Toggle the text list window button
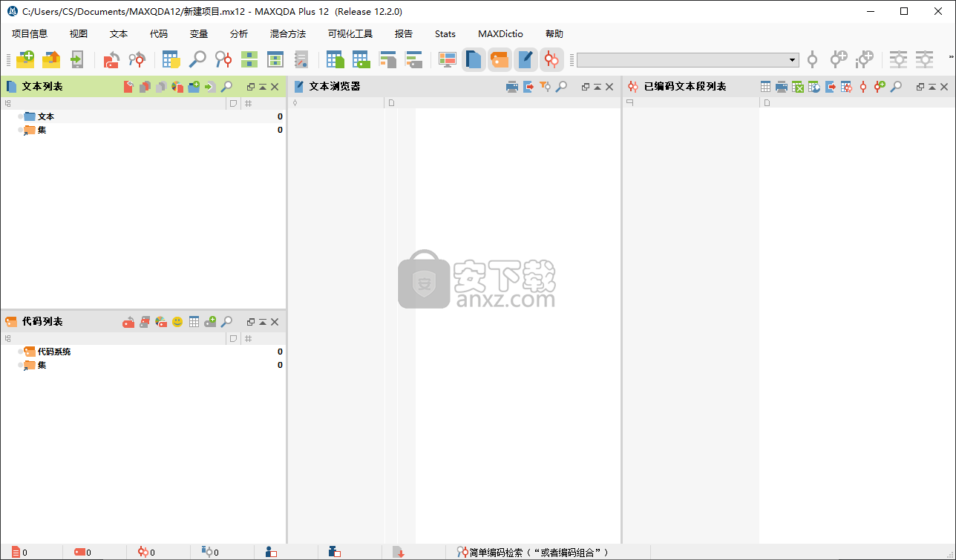This screenshot has height=560, width=956. click(474, 59)
